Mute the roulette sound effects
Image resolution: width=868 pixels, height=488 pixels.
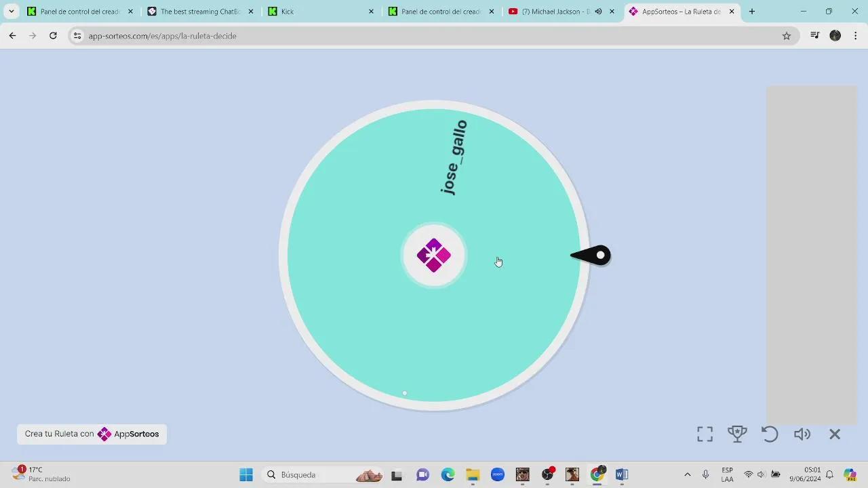[x=802, y=434]
